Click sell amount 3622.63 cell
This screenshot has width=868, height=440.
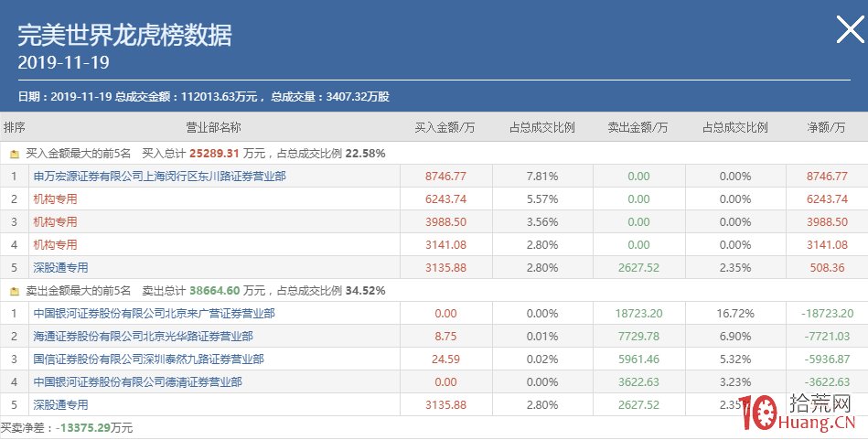pyautogui.click(x=638, y=381)
